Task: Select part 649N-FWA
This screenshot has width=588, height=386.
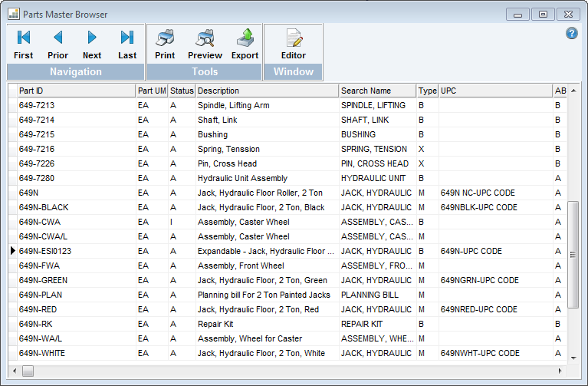Action: click(39, 266)
